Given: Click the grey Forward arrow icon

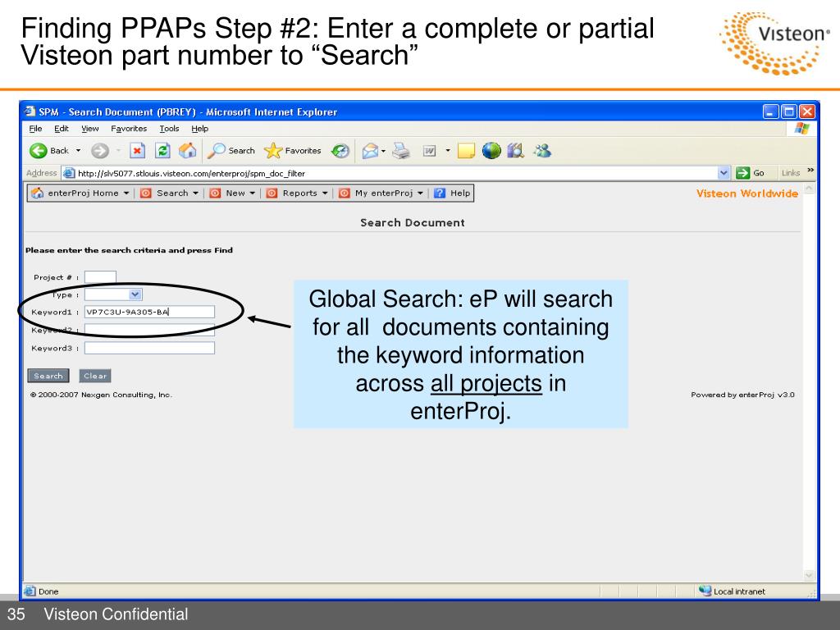Looking at the screenshot, I should tap(99, 151).
